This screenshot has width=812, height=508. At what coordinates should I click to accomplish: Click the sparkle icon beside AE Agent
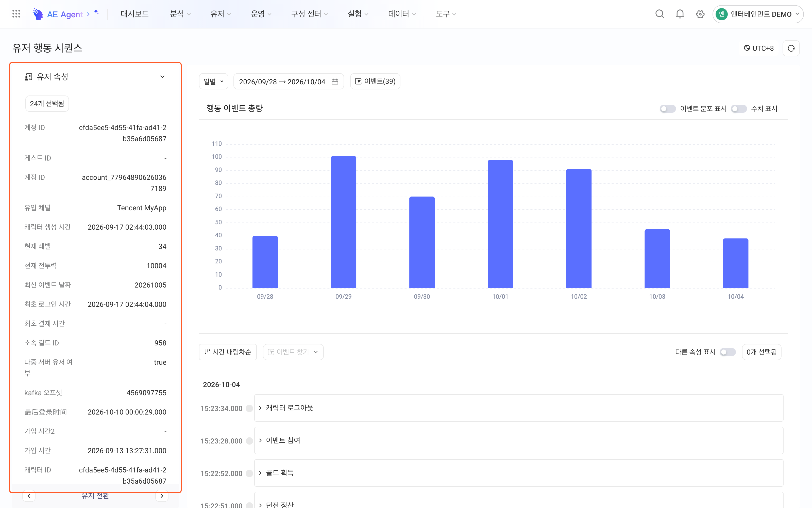(96, 12)
